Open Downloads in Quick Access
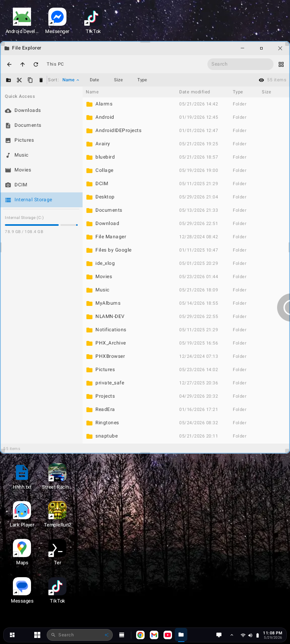This screenshot has width=290, height=644. (x=41, y=110)
